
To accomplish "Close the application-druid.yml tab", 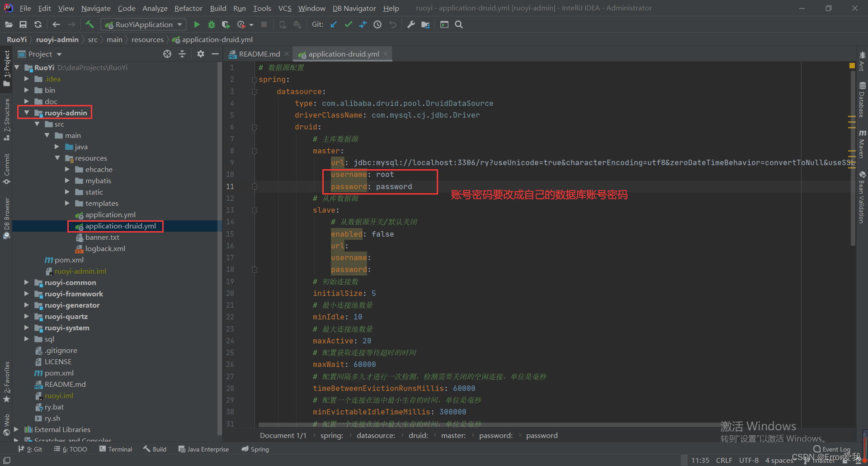I will (386, 54).
